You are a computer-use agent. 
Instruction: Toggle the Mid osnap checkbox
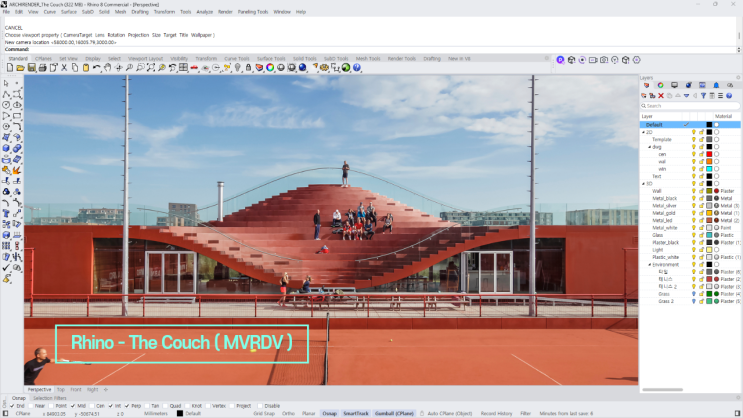73,406
